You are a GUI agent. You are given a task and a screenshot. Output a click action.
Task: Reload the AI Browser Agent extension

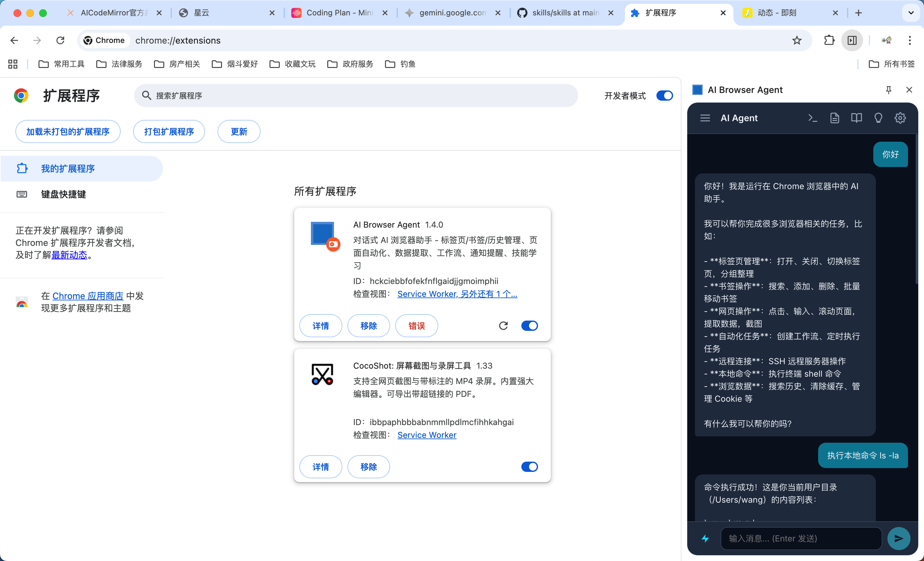[x=503, y=326]
